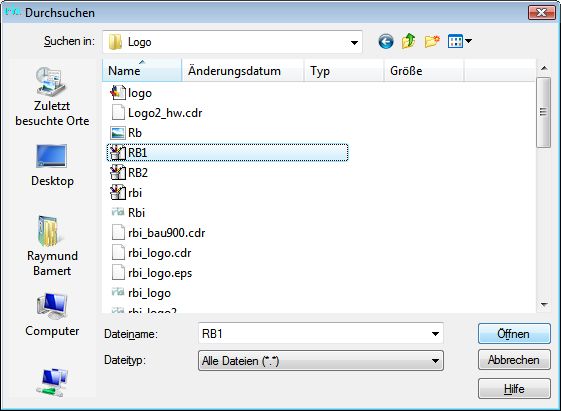Go up one folder level
Image resolution: width=561 pixels, height=411 pixels.
point(409,41)
